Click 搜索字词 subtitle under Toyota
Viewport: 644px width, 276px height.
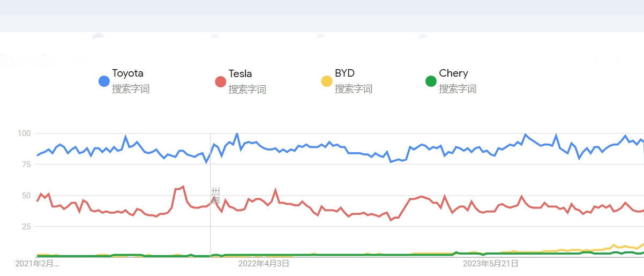tap(131, 89)
